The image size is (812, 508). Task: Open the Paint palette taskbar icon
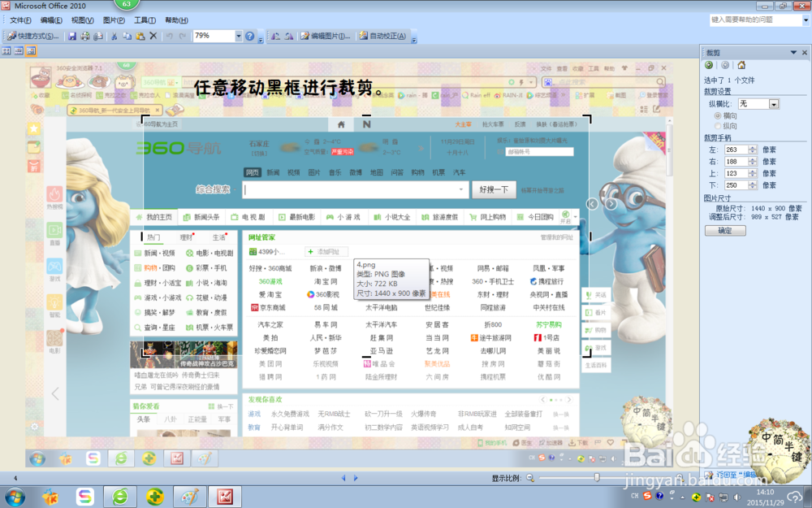[x=189, y=497]
